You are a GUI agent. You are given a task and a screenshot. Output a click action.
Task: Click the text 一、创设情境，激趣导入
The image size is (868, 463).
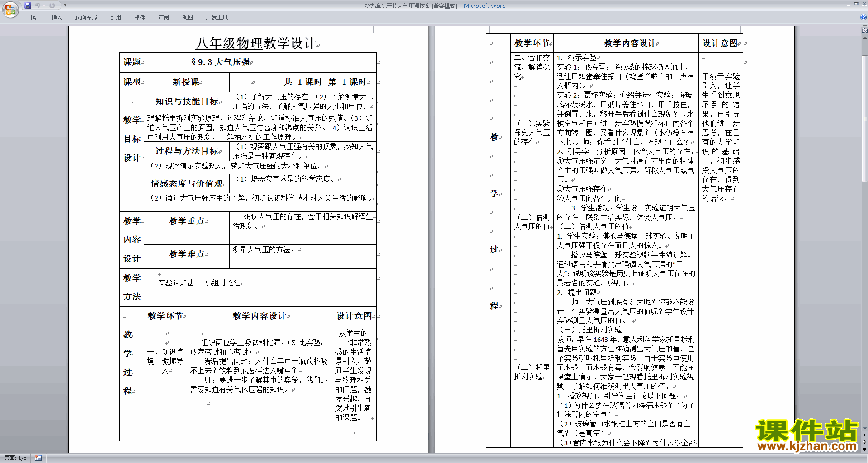coord(165,361)
